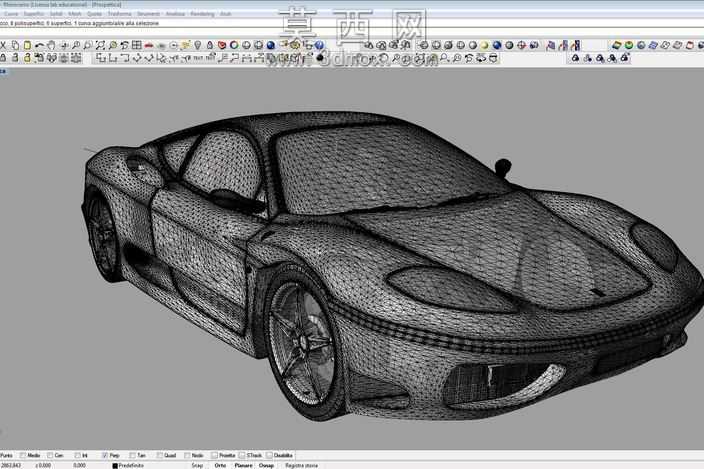Open the Mesh menu

(75, 14)
